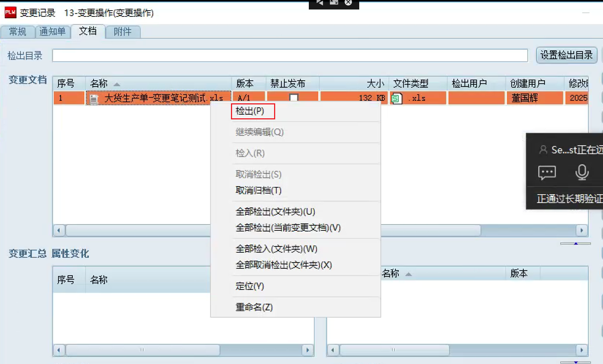This screenshot has height=364, width=603.
Task: Click the 设置检出目录 button
Action: (x=566, y=55)
